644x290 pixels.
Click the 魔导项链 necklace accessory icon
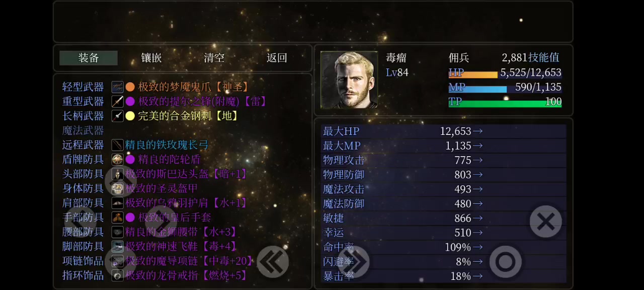117,261
